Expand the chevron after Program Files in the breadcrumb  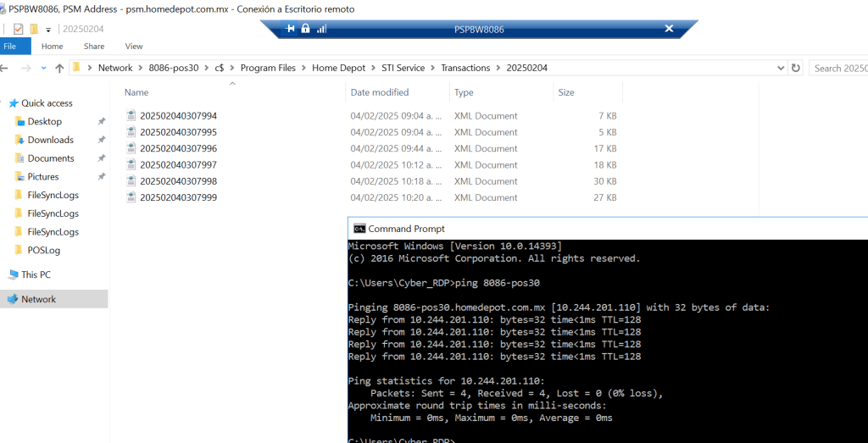point(304,68)
